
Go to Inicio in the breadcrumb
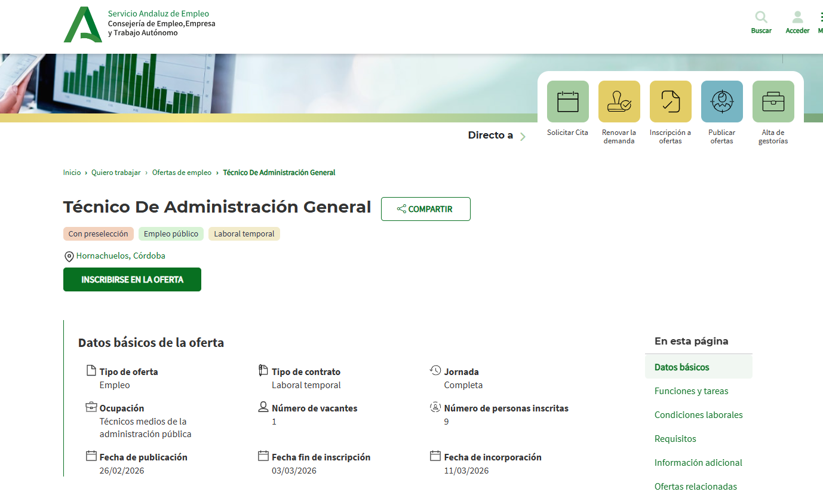pos(72,173)
